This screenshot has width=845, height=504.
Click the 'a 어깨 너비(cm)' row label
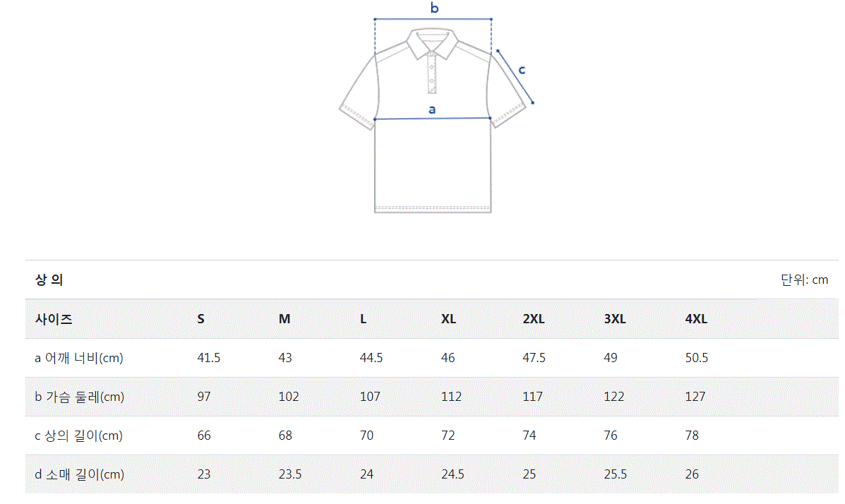pyautogui.click(x=79, y=358)
